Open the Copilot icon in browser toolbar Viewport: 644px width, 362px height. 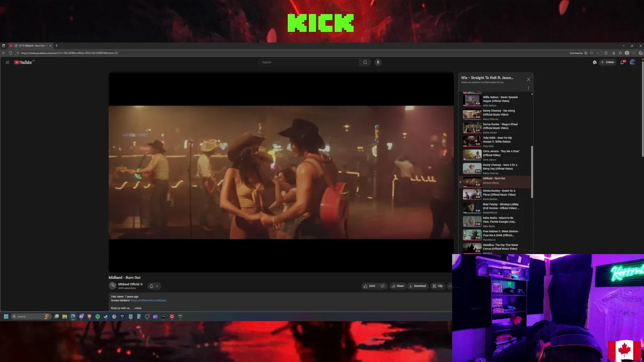641,53
